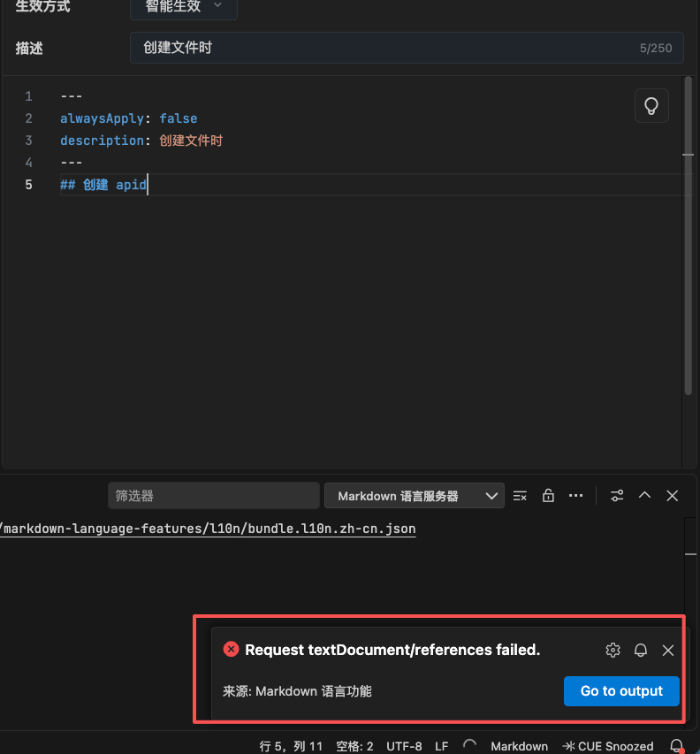Screen dimensions: 700x754
Task: Click 空格: 2 indentation setting in status bar
Action: pyautogui.click(x=354, y=746)
